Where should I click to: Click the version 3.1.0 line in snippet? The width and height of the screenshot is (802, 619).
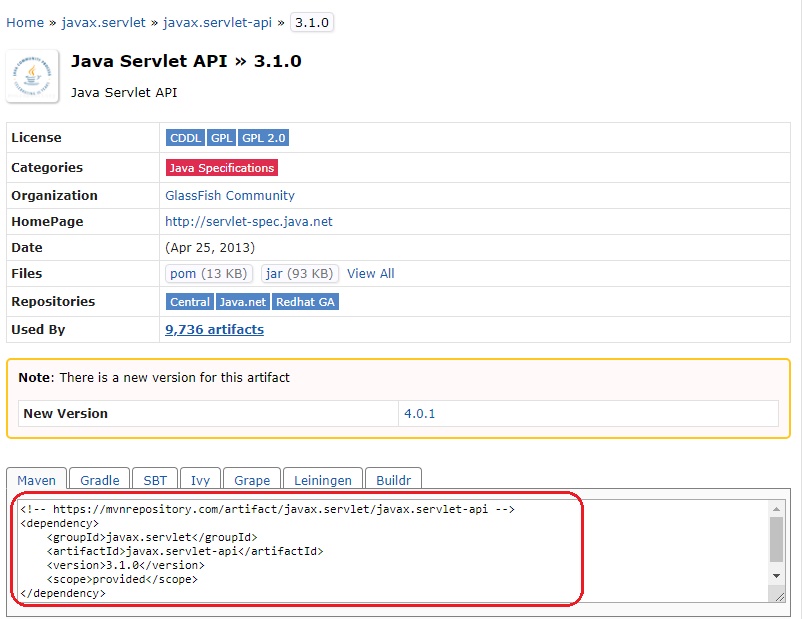[125, 565]
